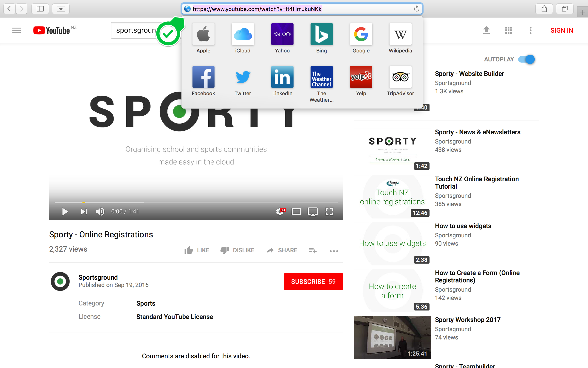588x368 pixels.
Task: Open The Weather Channel favorite
Action: 322,84
